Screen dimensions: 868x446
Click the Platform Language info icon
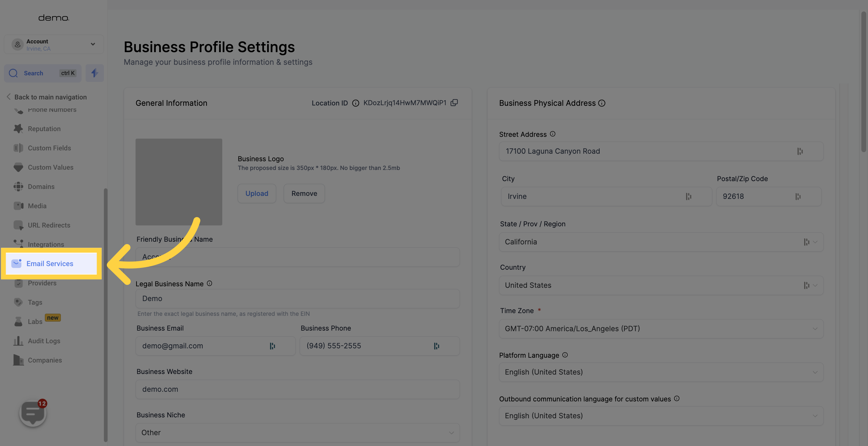click(x=565, y=355)
